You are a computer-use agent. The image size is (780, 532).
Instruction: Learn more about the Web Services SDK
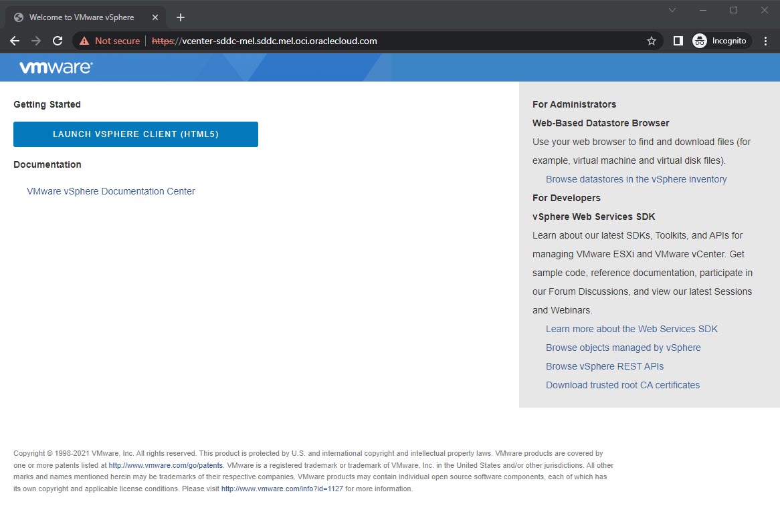pos(631,329)
